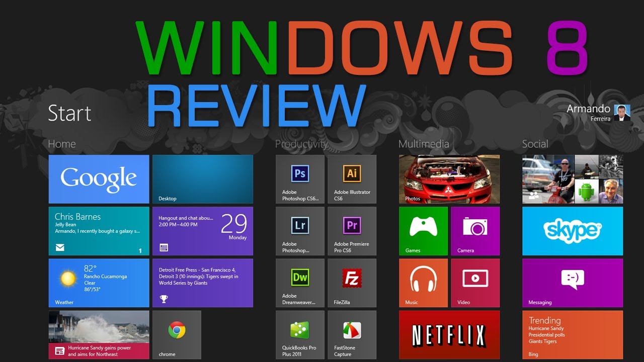Open the Music tile
Image resolution: width=644 pixels, height=362 pixels.
[x=424, y=283]
